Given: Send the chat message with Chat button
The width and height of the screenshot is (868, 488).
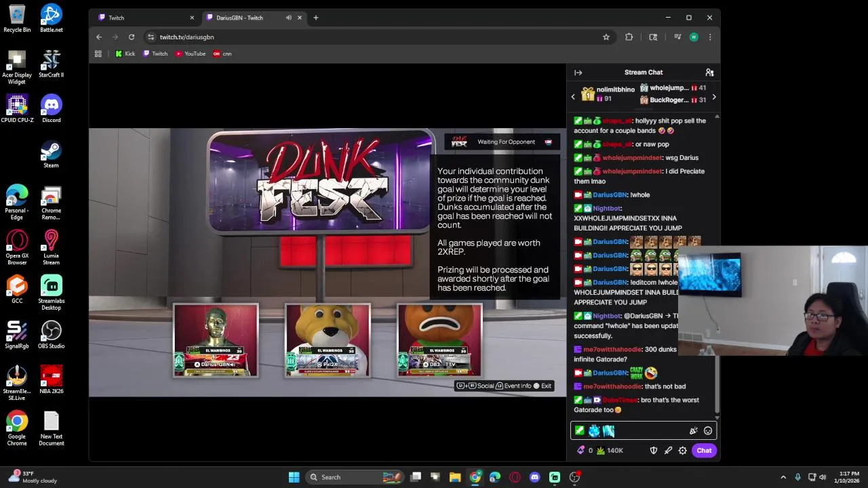Looking at the screenshot, I should click(x=704, y=450).
